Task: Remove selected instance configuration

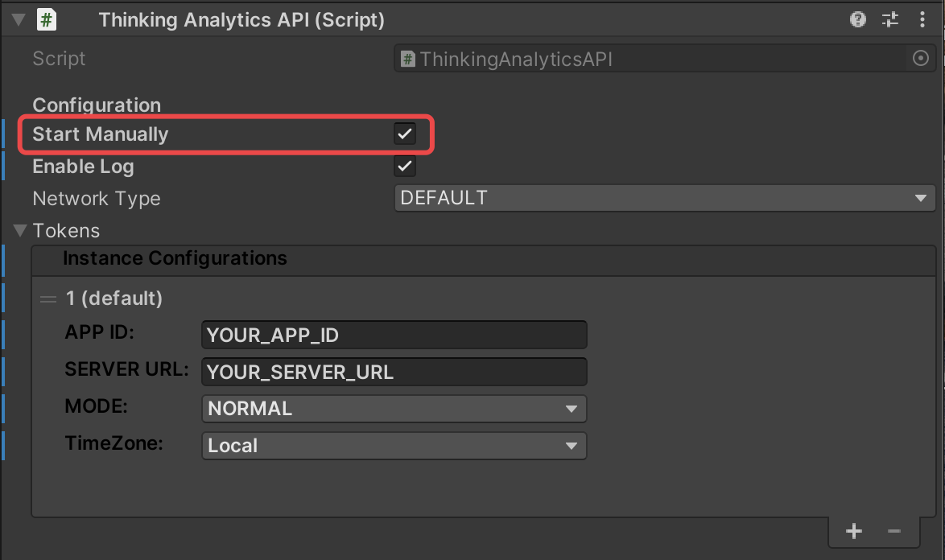Action: coord(893,531)
